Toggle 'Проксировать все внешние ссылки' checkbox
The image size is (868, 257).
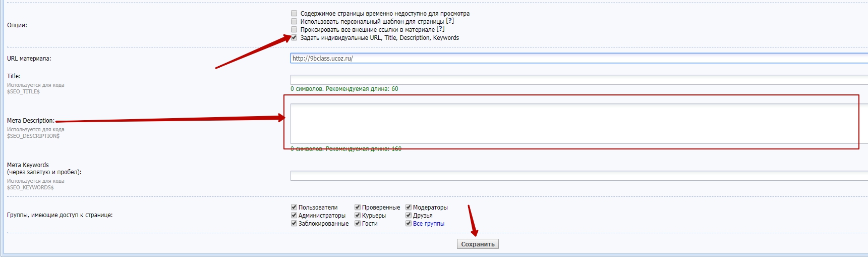pos(294,29)
